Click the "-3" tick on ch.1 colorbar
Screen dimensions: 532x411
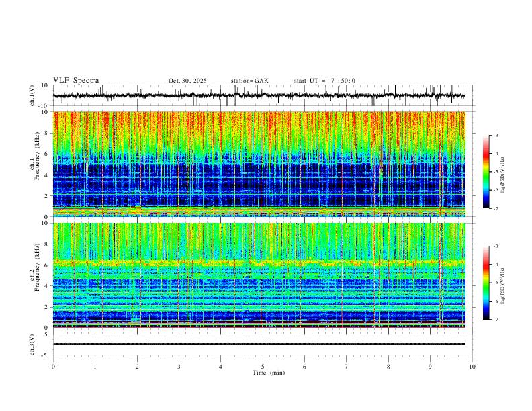[496, 135]
